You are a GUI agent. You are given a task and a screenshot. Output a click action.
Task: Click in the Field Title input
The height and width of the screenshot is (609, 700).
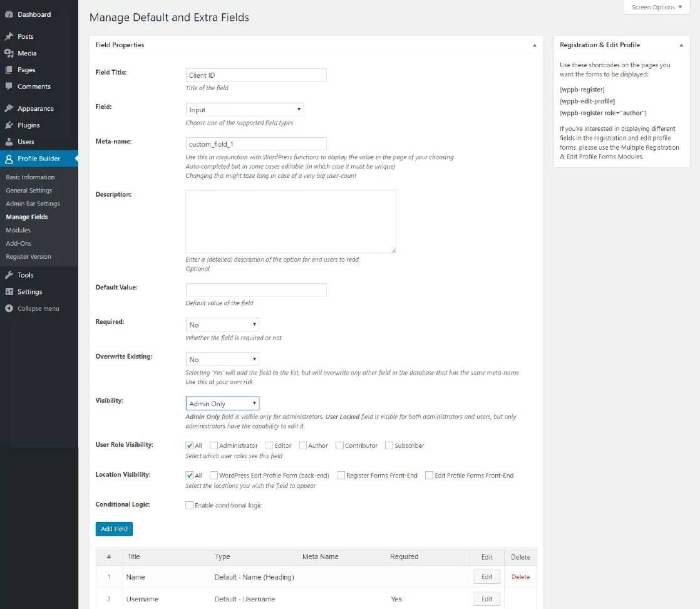[256, 75]
